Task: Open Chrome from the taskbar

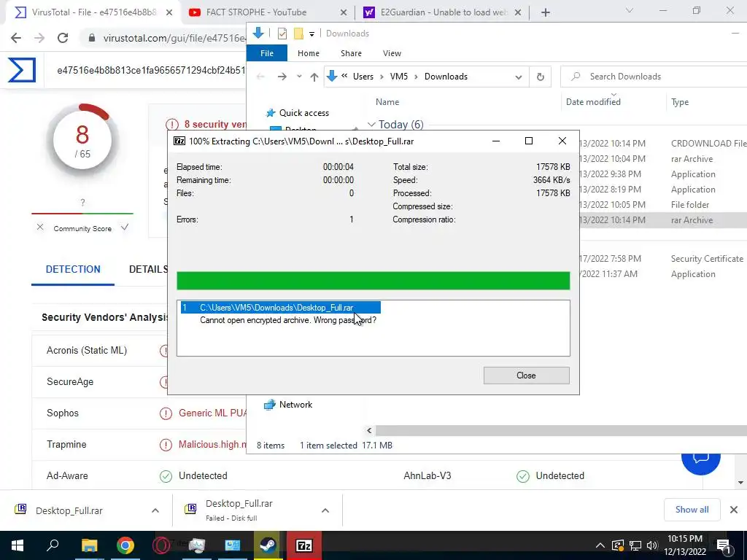Action: coord(125,545)
